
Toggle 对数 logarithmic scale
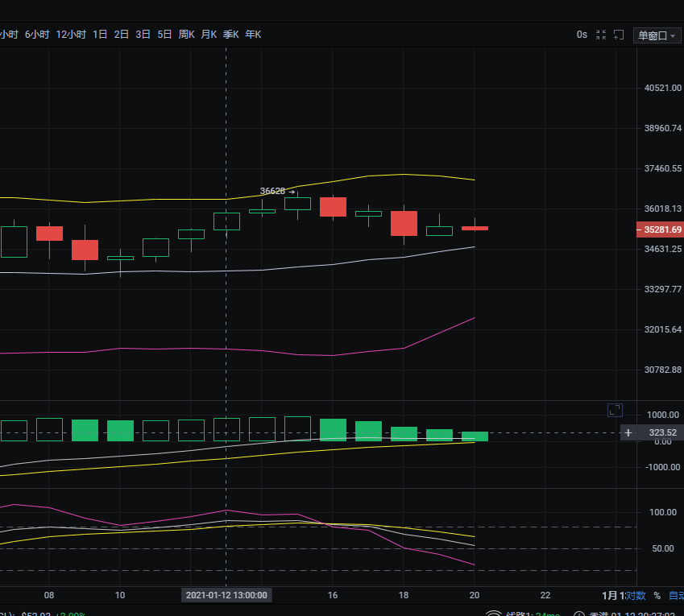point(636,596)
